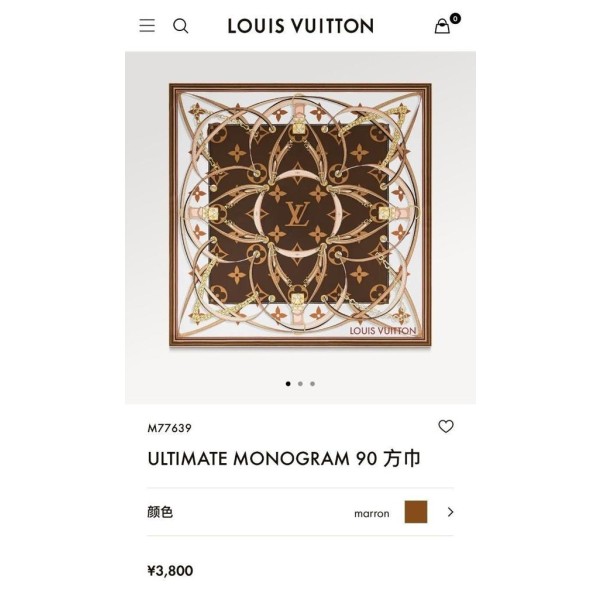The width and height of the screenshot is (600, 600).
Task: Open the search magnifier icon
Action: [181, 26]
